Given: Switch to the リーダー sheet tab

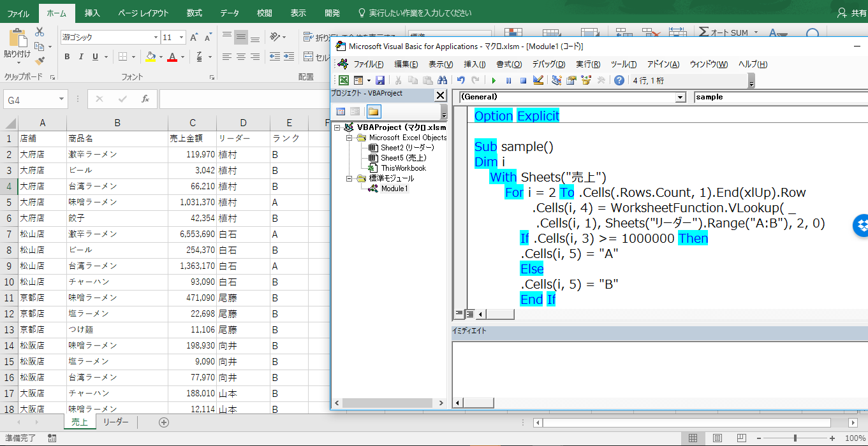Looking at the screenshot, I should point(115,422).
